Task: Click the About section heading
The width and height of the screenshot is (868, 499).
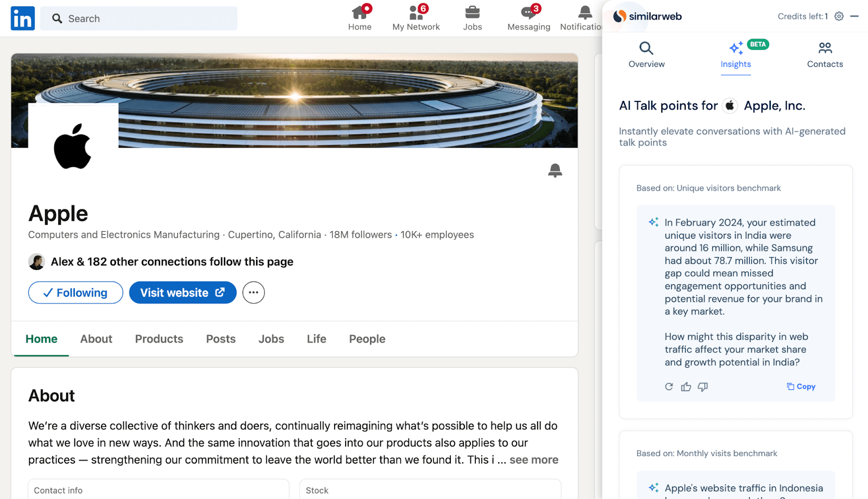Action: point(52,396)
